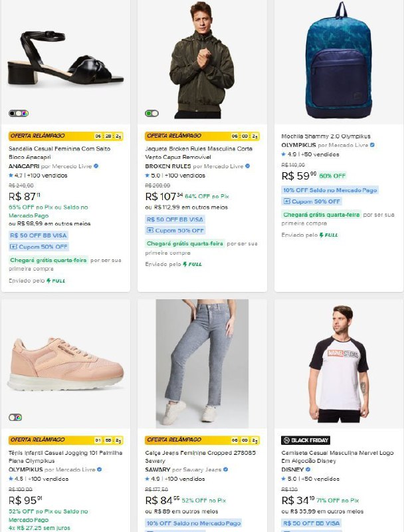Click the verified badge next to ANACAPRI
The image size is (404, 532).
97,166
